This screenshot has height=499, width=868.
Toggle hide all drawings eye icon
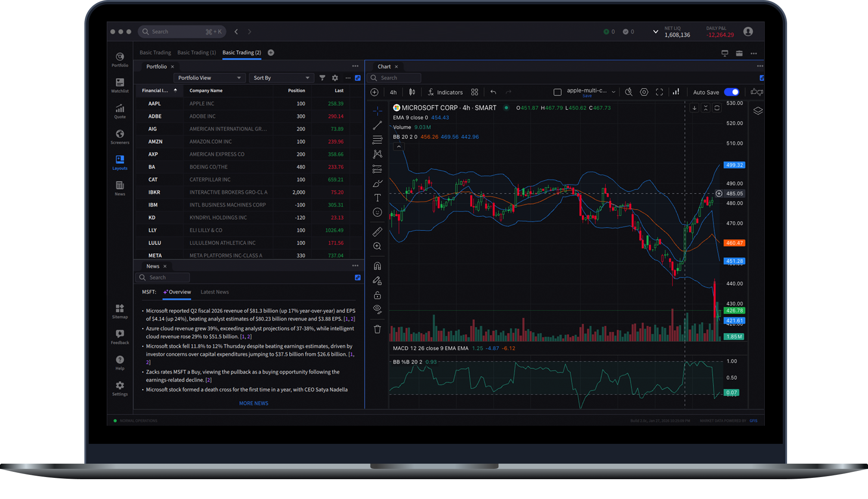(378, 309)
